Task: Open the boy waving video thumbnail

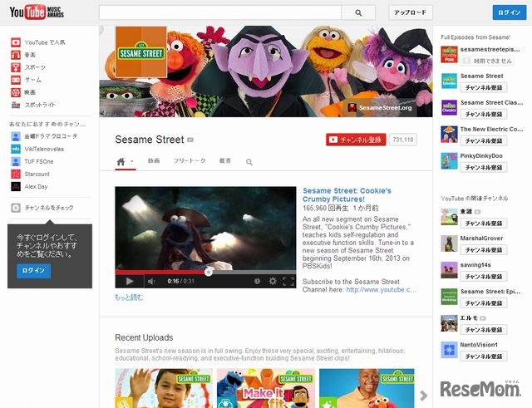Action: point(164,388)
